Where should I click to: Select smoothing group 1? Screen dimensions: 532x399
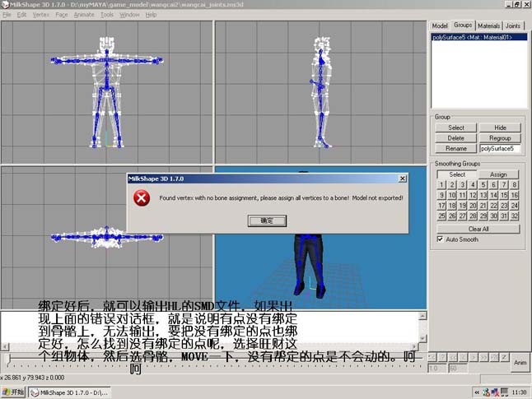point(441,185)
